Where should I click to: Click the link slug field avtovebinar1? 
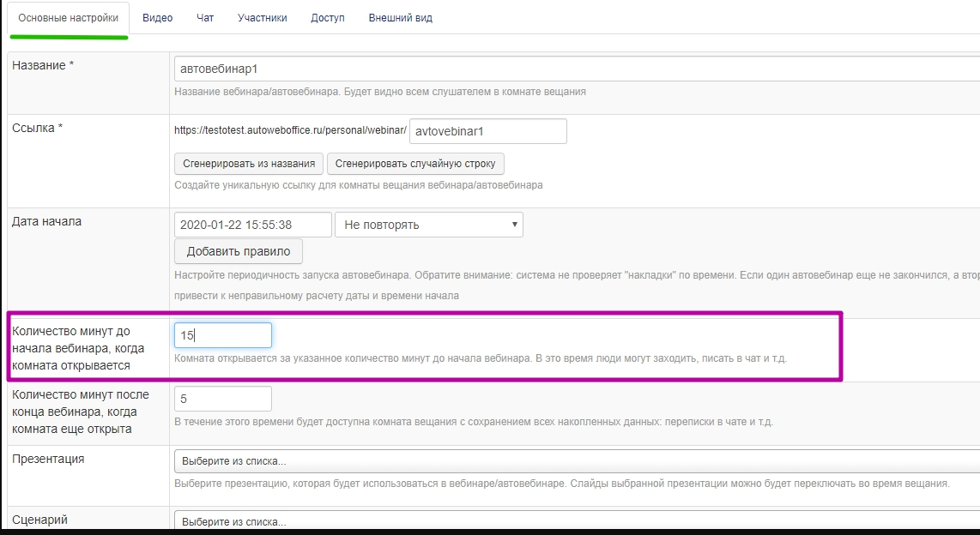pyautogui.click(x=488, y=131)
